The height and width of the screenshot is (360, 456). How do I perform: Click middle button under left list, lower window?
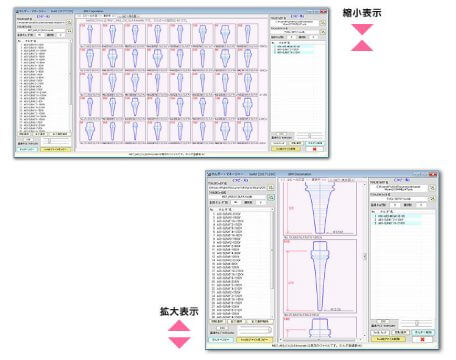236,322
